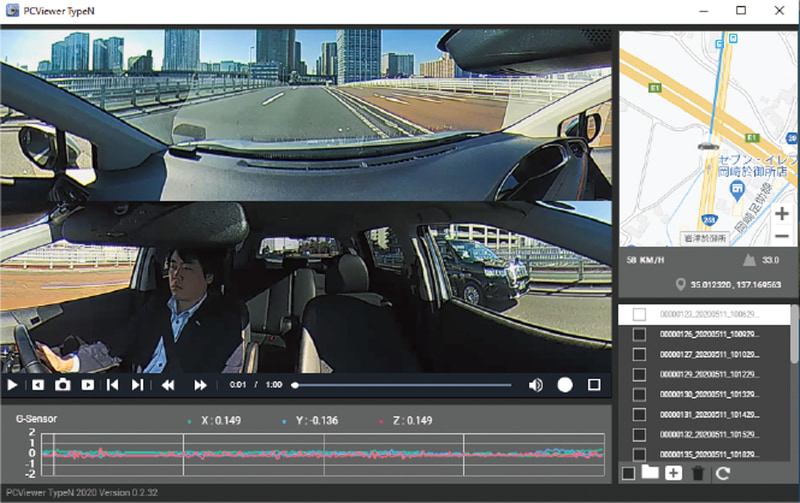Zoom out on the map

[782, 236]
